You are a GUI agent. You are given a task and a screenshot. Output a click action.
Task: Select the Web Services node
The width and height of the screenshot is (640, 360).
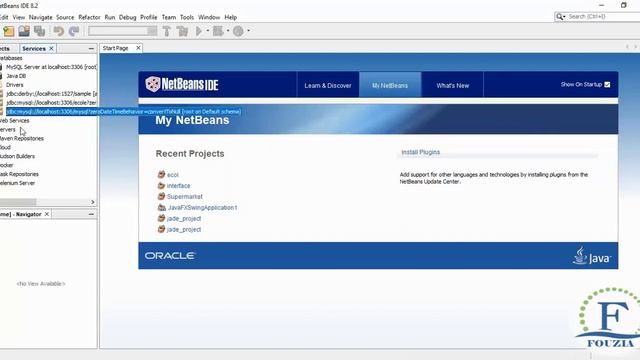(x=14, y=121)
